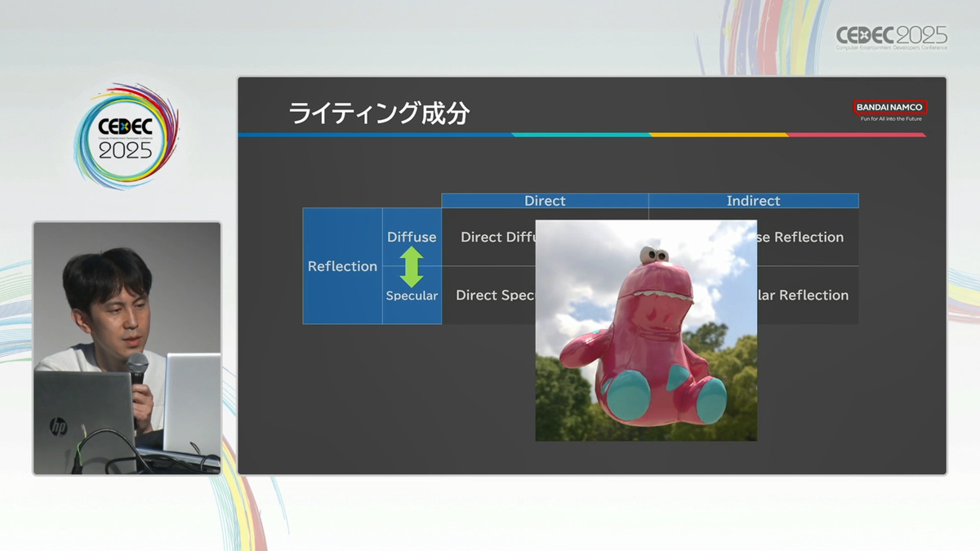980x551 pixels.
Task: Click the Reflection row header cell
Action: (x=342, y=266)
